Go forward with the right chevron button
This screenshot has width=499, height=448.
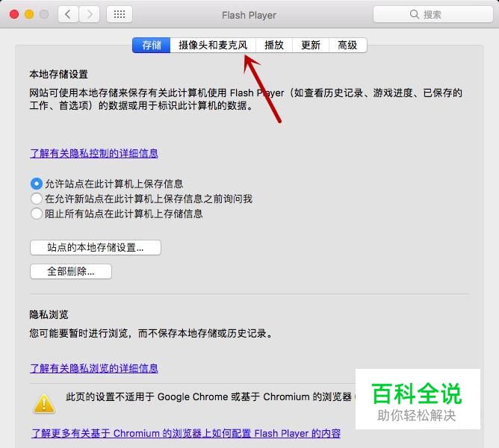pyautogui.click(x=90, y=14)
